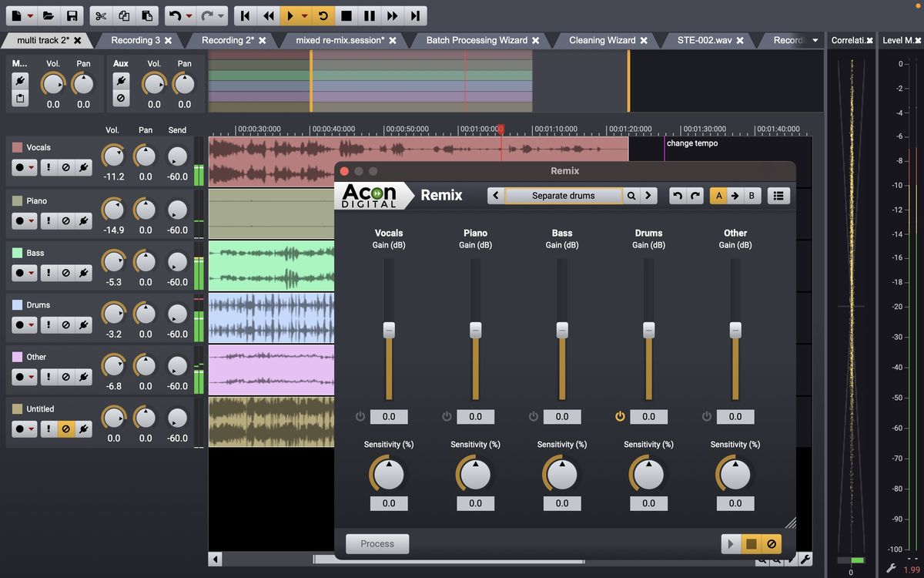Click the Cut scissors icon in the toolbar
This screenshot has width=924, height=578.
100,15
